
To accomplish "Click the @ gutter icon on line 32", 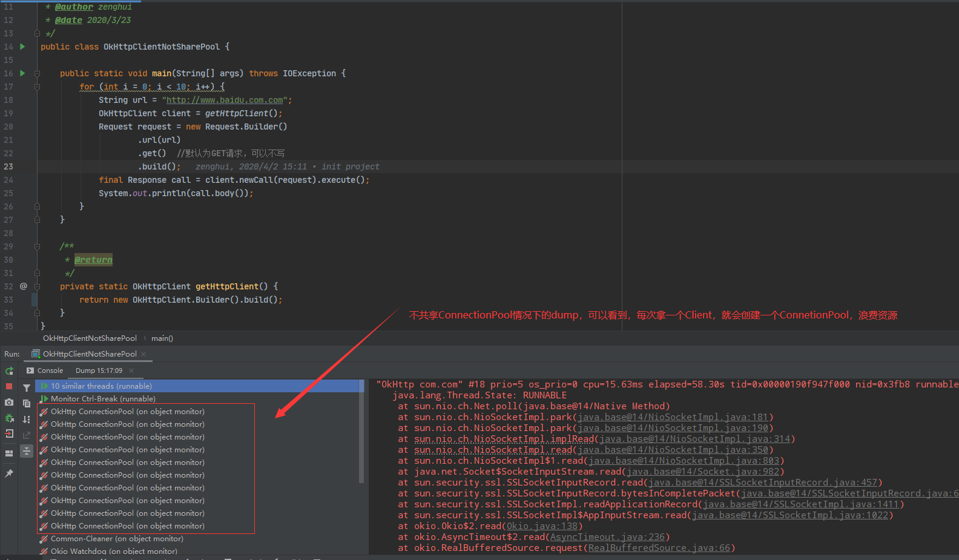I will 24,286.
